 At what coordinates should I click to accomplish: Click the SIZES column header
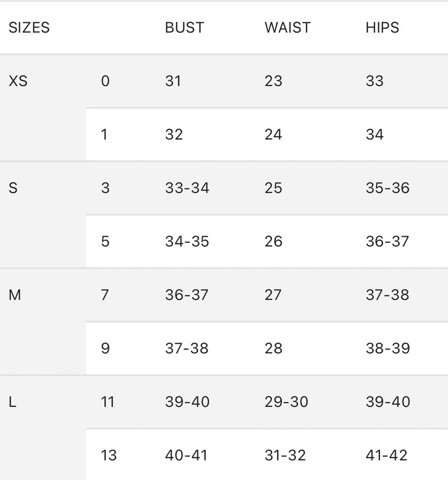tap(29, 28)
